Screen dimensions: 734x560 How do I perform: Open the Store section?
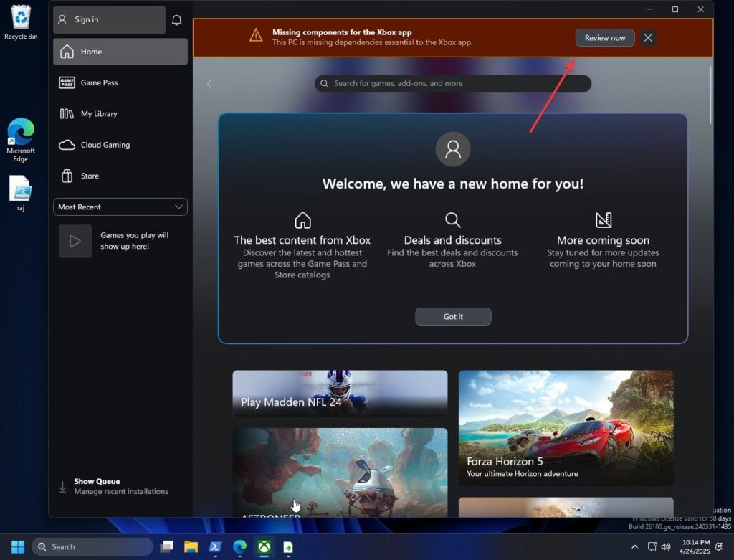pyautogui.click(x=120, y=176)
